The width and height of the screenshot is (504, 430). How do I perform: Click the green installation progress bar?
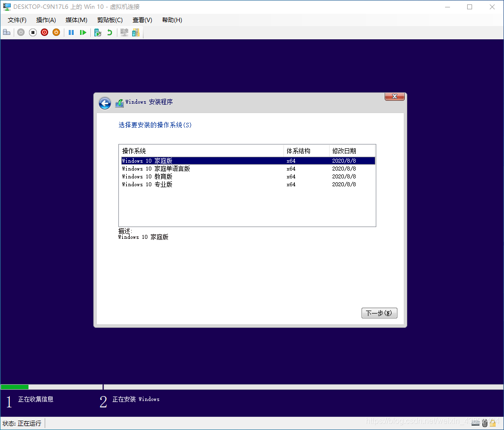coord(15,387)
